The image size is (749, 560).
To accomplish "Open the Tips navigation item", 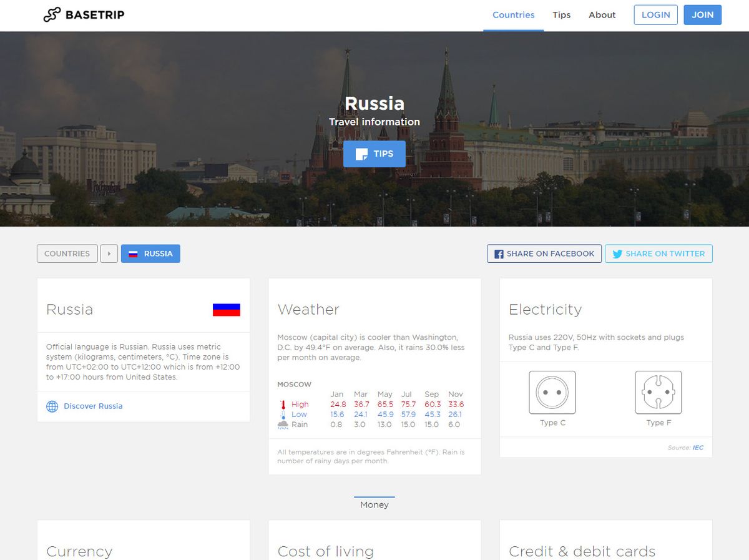I will 561,15.
